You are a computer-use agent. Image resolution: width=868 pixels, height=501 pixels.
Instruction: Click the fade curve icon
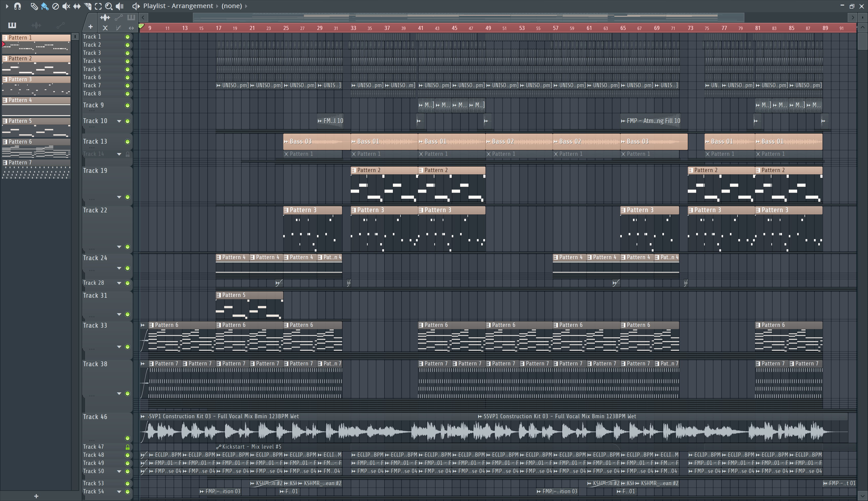[118, 28]
